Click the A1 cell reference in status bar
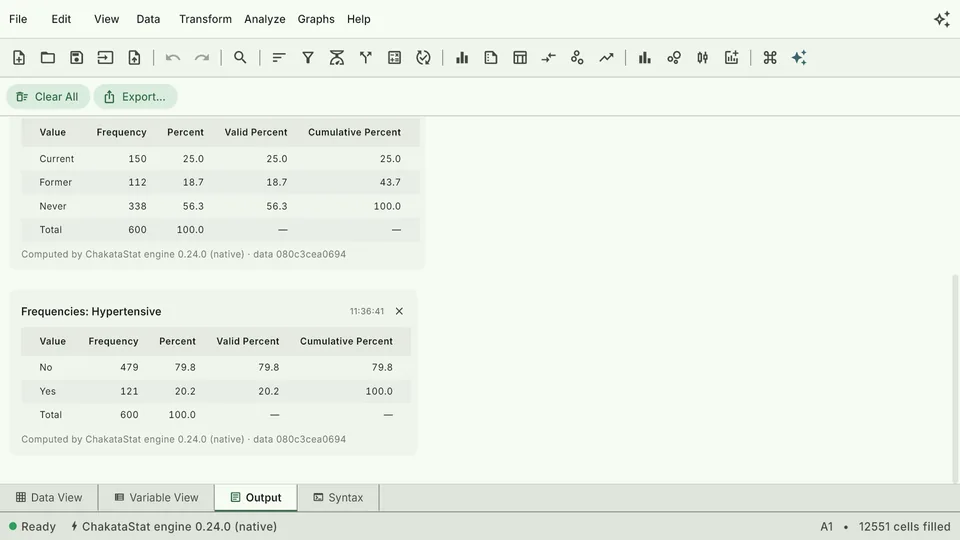Viewport: 960px width, 540px height. click(x=827, y=527)
